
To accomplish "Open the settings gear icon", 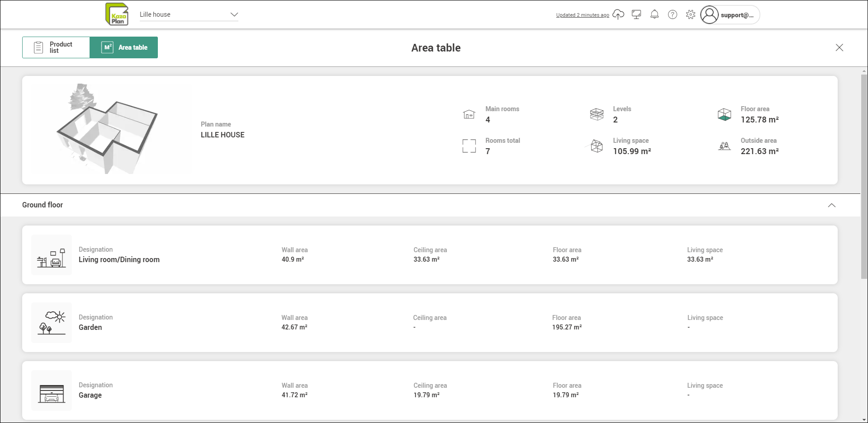I will 690,14.
